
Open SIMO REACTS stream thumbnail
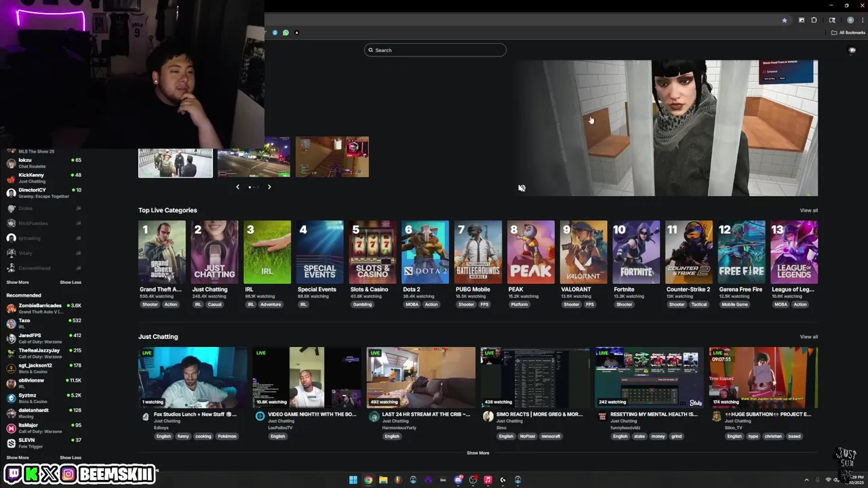[x=535, y=377]
